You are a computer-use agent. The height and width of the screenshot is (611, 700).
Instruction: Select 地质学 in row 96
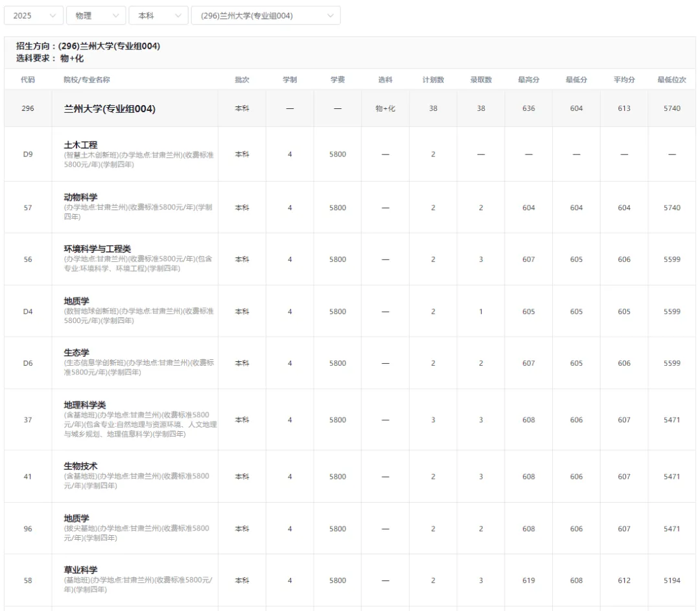(x=76, y=518)
